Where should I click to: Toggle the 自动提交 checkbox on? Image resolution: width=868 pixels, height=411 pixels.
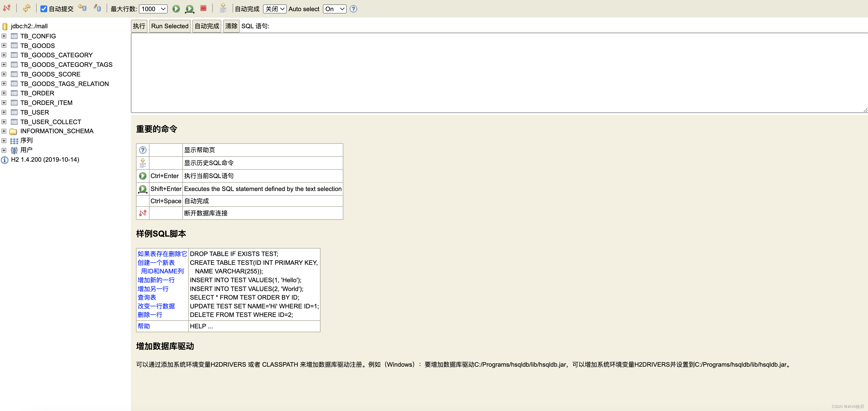[x=43, y=9]
